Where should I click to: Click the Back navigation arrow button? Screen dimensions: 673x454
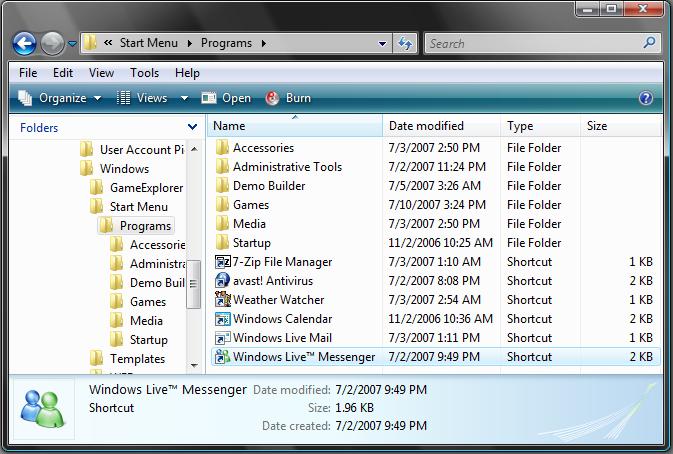(x=24, y=44)
